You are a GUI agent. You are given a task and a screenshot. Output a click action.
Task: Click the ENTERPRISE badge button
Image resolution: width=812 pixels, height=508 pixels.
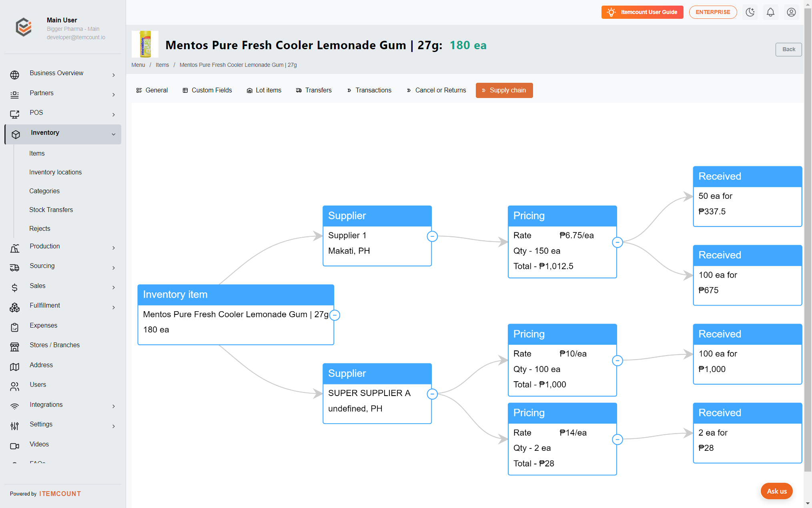(x=713, y=12)
